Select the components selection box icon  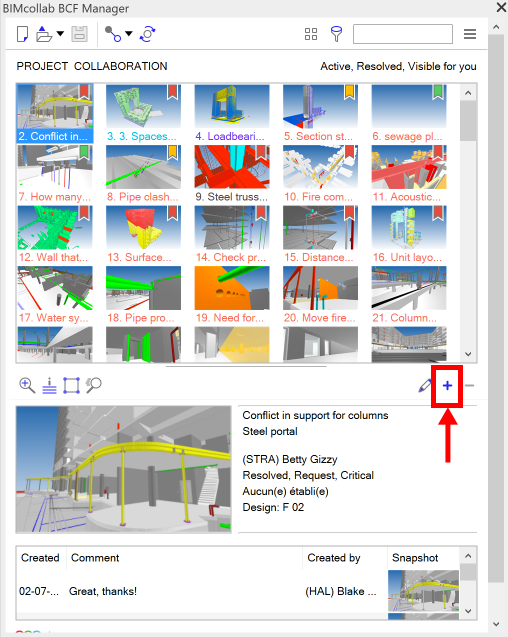(71, 386)
